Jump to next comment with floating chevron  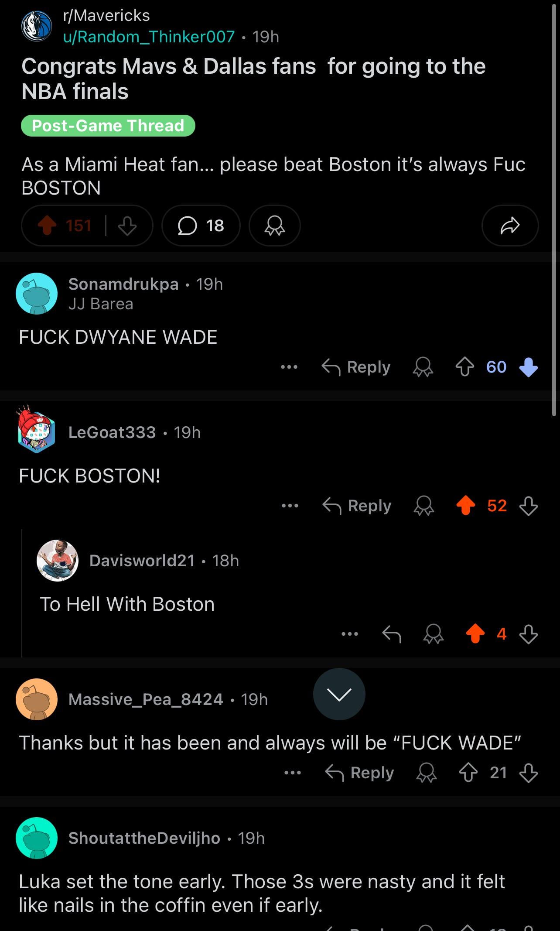pos(339,694)
